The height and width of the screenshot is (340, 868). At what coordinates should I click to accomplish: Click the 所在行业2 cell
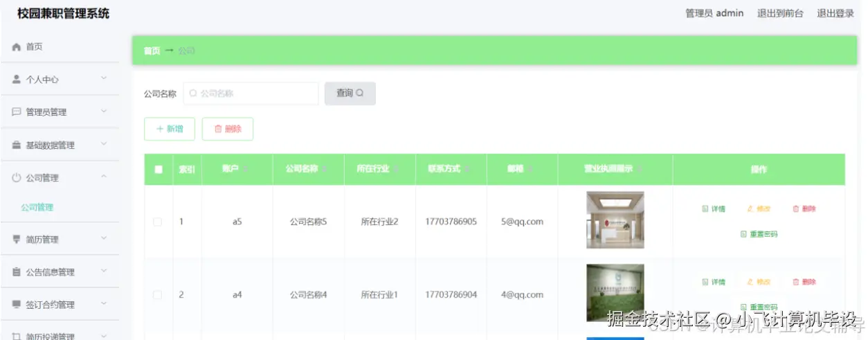(379, 222)
